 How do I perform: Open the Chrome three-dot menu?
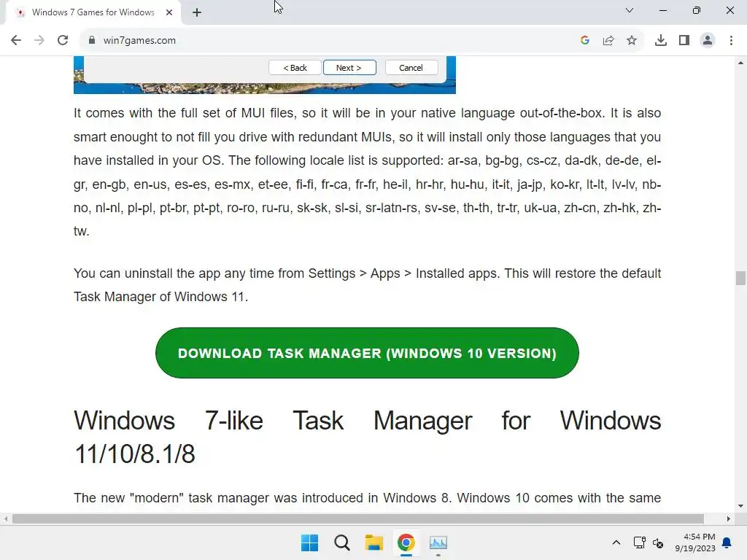click(731, 41)
